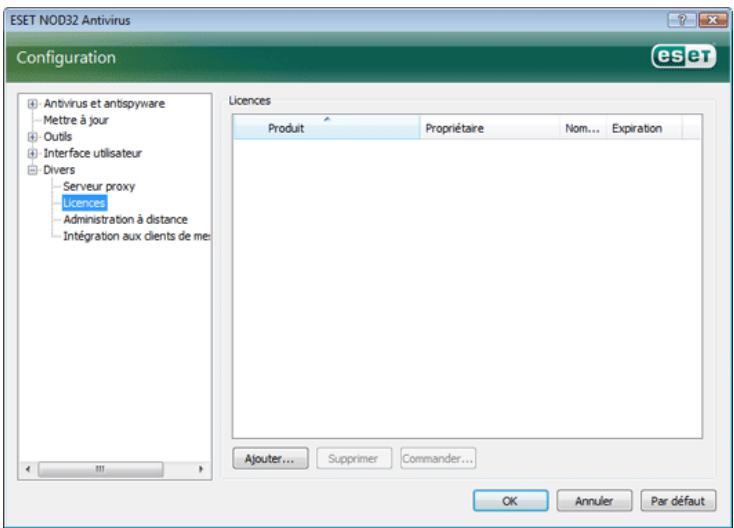Click the greyed Supprimer button
Image resolution: width=734 pixels, height=528 pixels.
tap(353, 458)
